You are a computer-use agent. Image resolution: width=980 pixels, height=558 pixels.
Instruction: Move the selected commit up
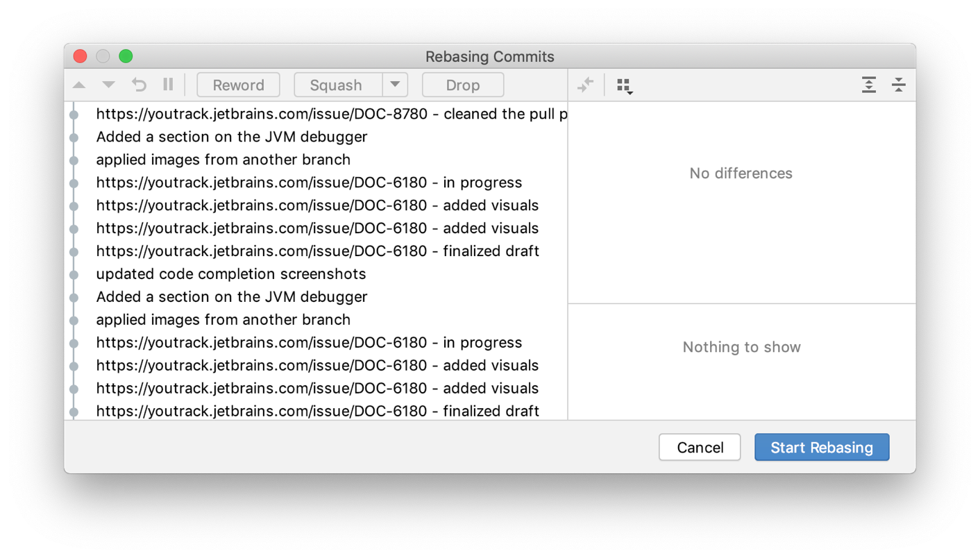[79, 85]
